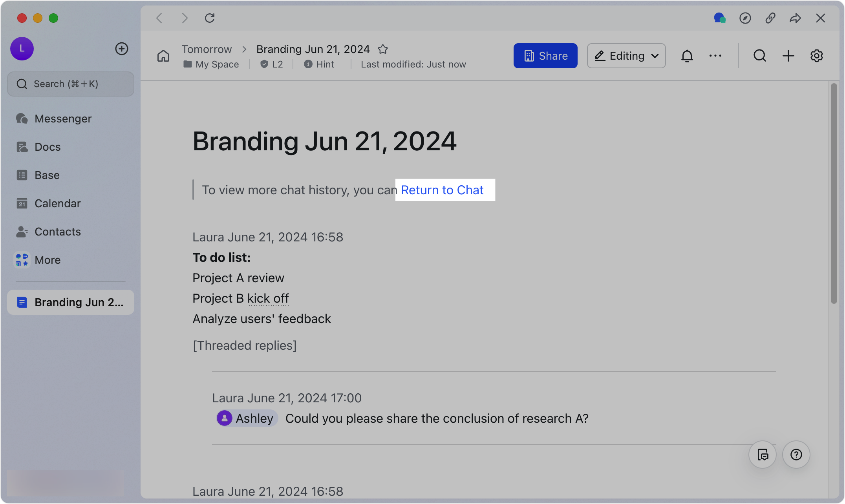Follow the Return to Chat link
The width and height of the screenshot is (845, 504).
click(x=442, y=190)
